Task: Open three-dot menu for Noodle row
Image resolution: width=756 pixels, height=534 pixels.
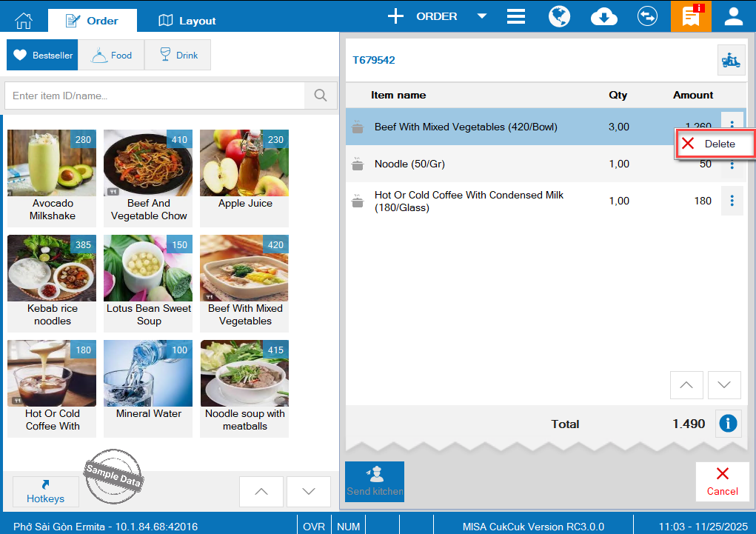Action: coord(732,164)
